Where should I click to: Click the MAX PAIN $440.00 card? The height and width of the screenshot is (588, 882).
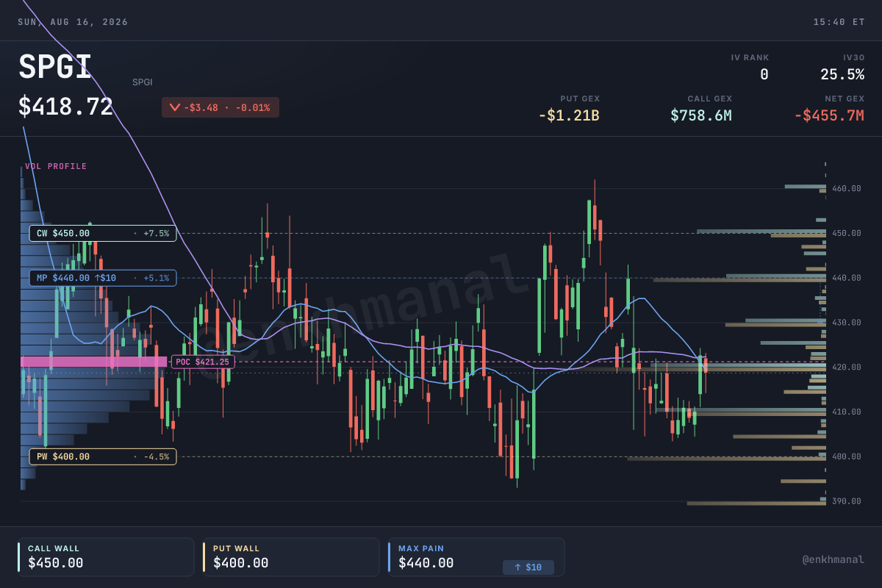[x=476, y=557]
